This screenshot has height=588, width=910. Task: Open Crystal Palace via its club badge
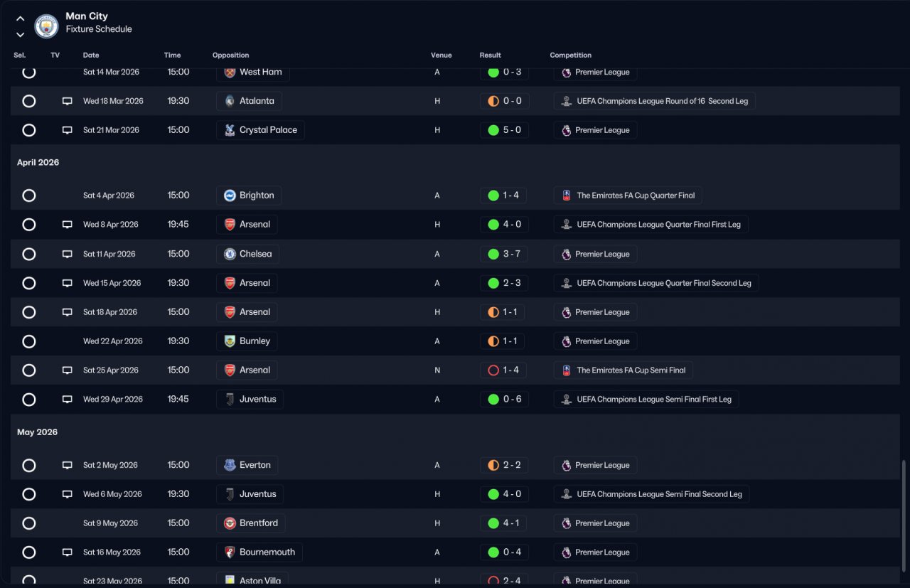[x=230, y=130]
